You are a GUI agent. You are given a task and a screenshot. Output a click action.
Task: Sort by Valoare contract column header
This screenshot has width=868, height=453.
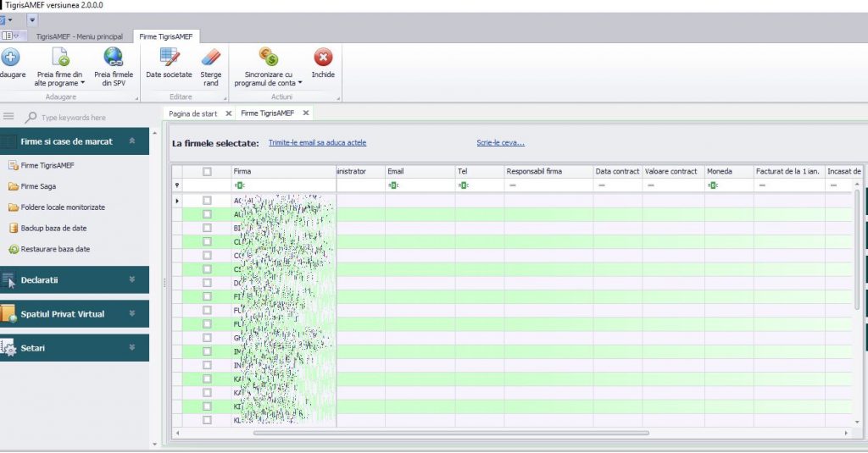673,172
